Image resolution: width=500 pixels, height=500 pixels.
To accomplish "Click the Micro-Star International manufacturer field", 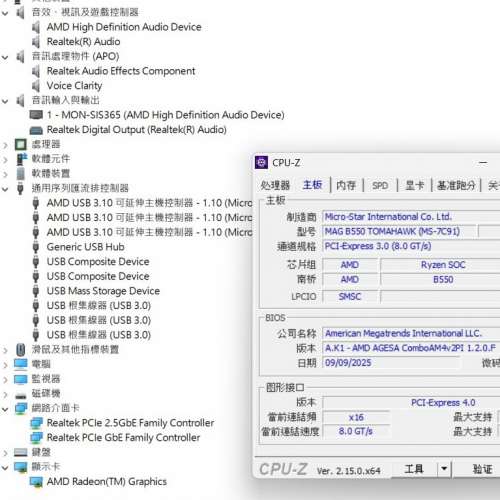I will [411, 217].
